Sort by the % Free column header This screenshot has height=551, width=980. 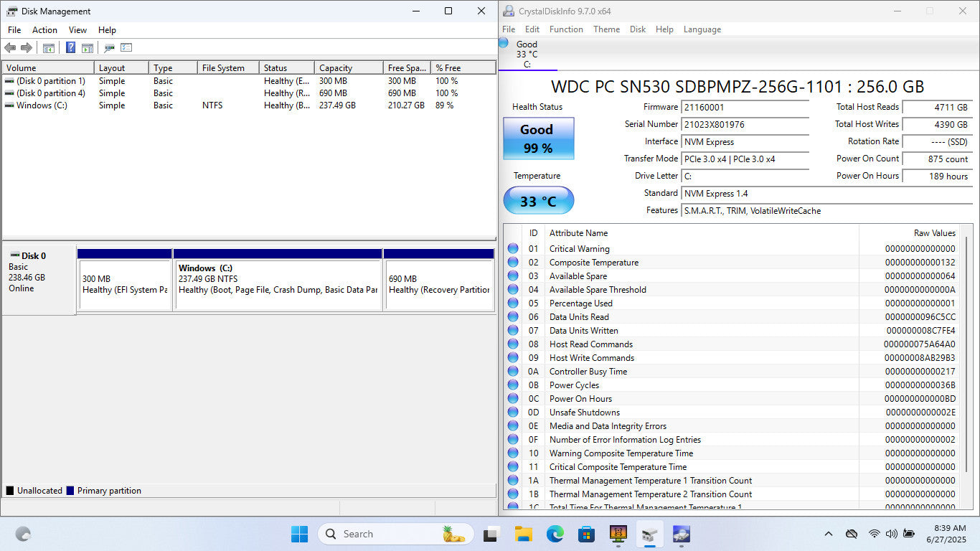(x=463, y=68)
